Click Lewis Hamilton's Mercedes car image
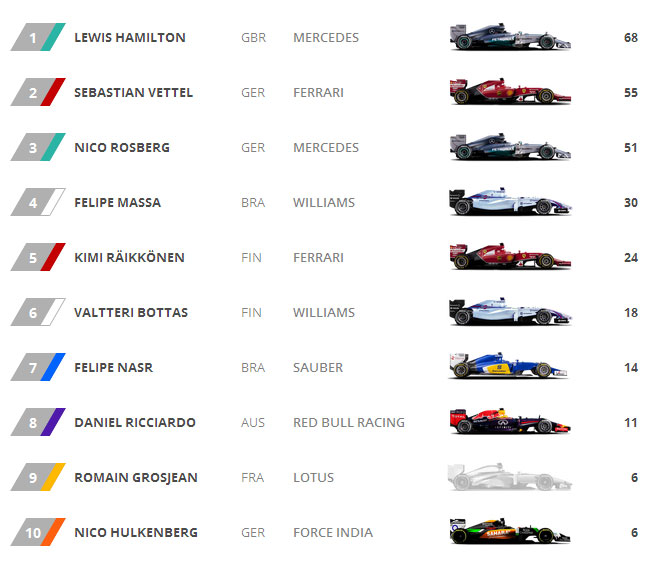The height and width of the screenshot is (583, 656). pos(510,37)
